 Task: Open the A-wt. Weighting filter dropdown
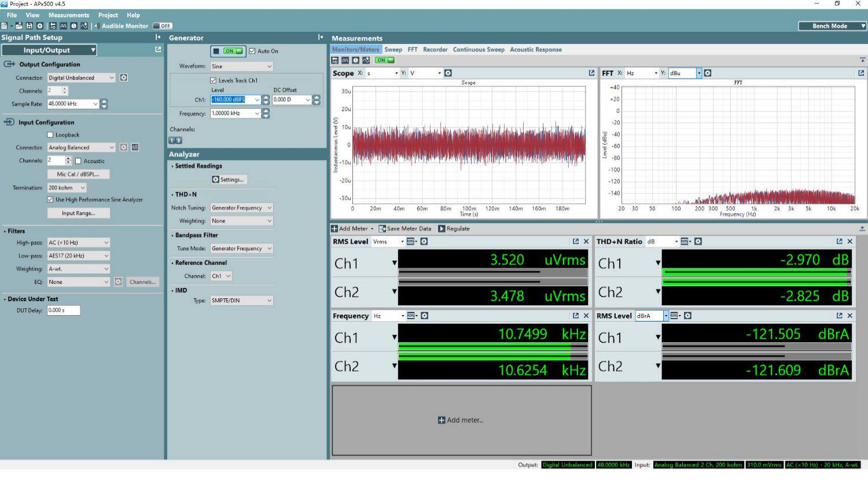[78, 269]
